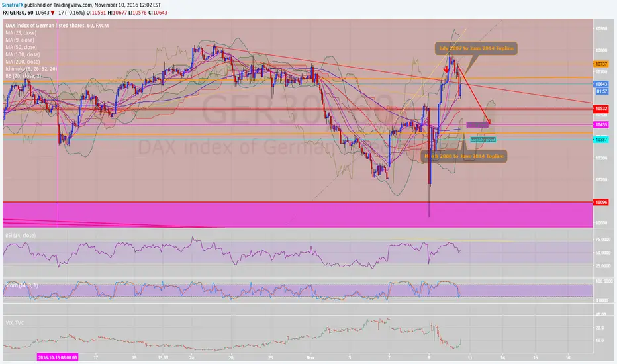Click the orange 10737 price label
Viewport: 617px width, 364px height.
coord(601,64)
